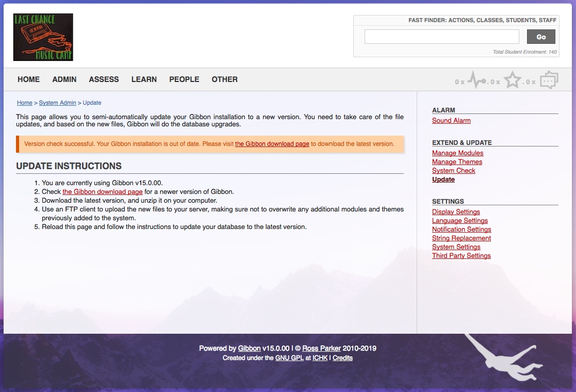Open Third Party Settings
This screenshot has height=392, width=576.
click(x=462, y=256)
